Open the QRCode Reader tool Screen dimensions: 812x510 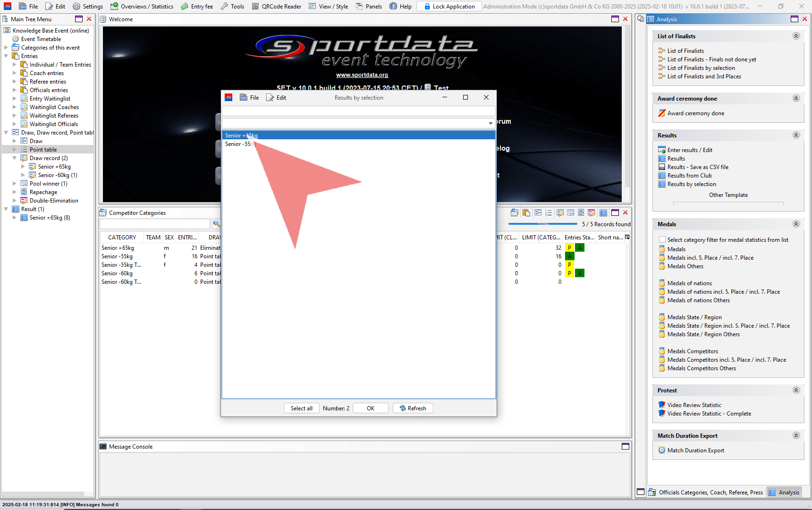point(277,6)
